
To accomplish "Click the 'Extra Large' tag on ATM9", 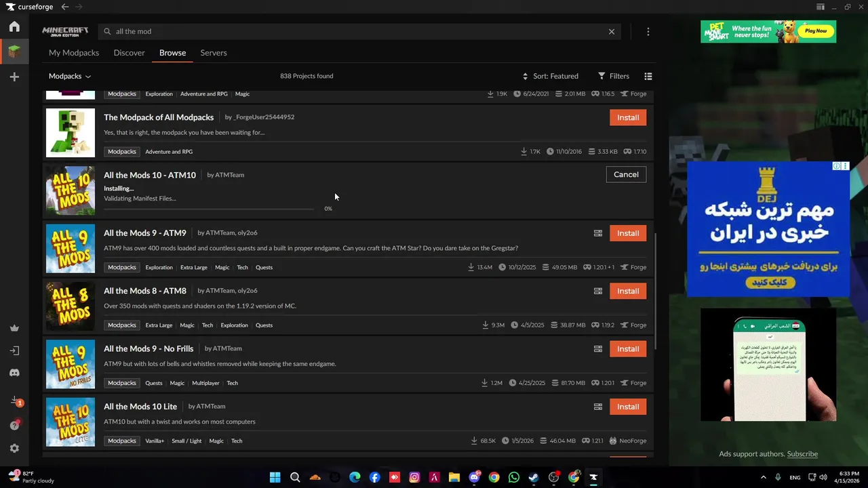I will coord(194,268).
